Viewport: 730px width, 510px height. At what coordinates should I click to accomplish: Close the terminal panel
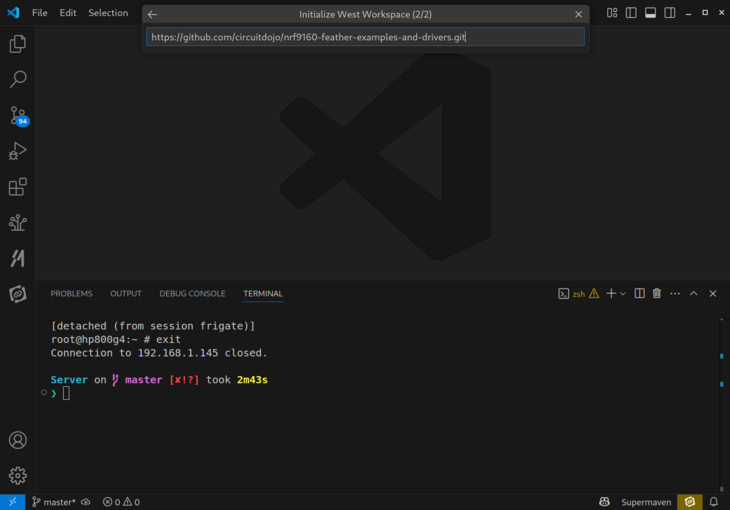(x=713, y=293)
